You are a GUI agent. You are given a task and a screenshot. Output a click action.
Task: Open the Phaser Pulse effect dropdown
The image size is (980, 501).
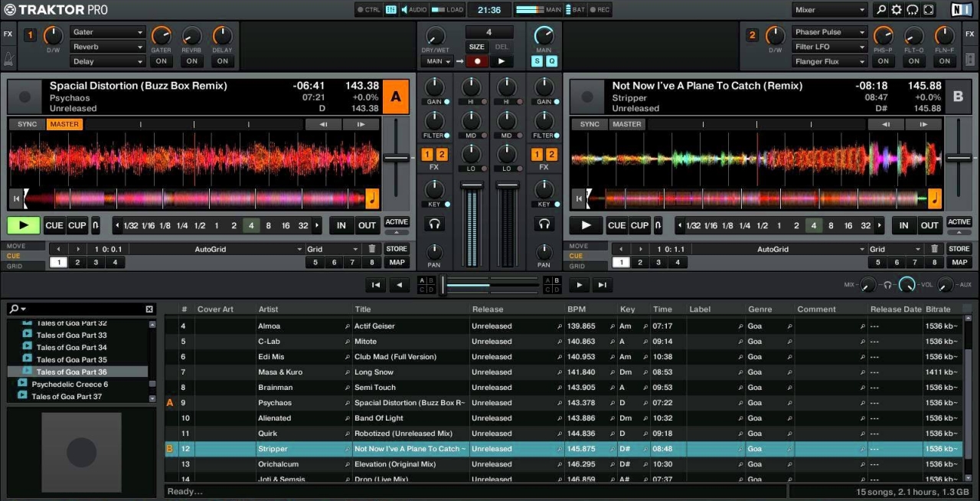coord(830,32)
